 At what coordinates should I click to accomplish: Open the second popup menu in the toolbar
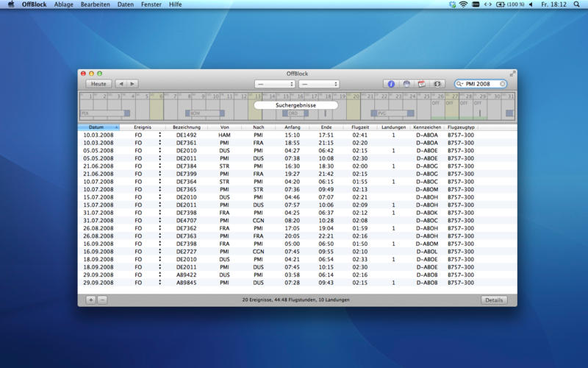(319, 84)
